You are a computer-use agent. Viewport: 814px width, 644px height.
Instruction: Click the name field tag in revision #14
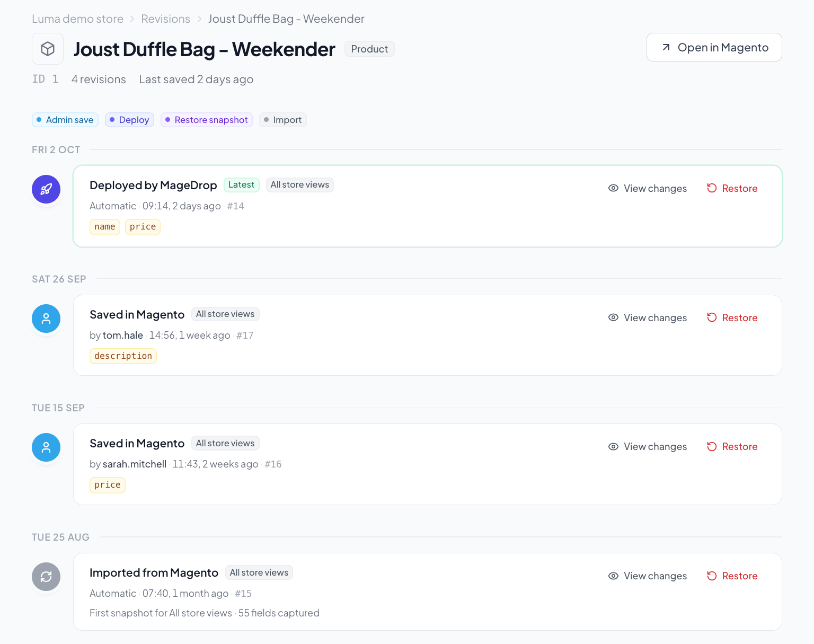105,227
